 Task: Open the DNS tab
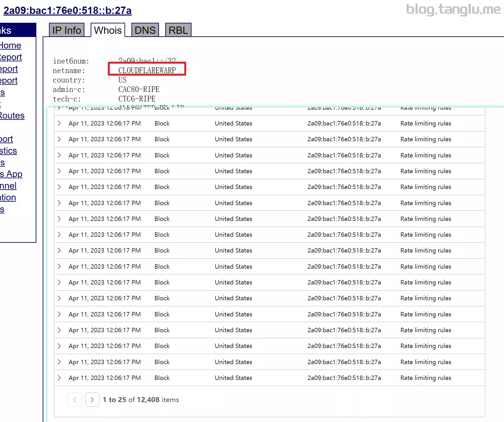[145, 30]
